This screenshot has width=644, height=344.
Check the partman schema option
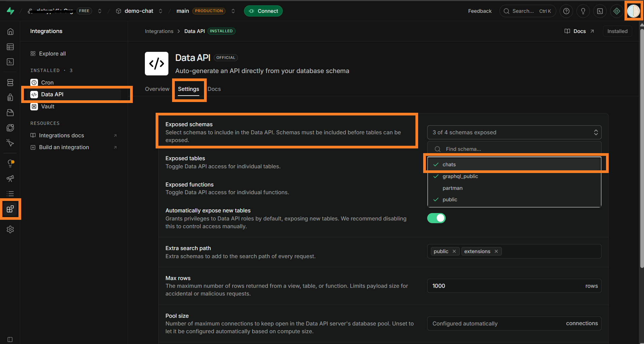[x=514, y=188]
